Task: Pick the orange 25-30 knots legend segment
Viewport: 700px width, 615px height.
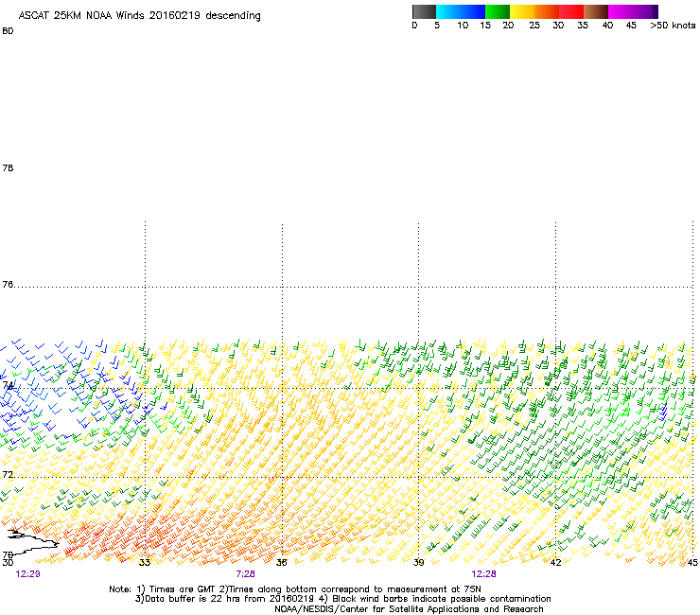Action: point(547,11)
